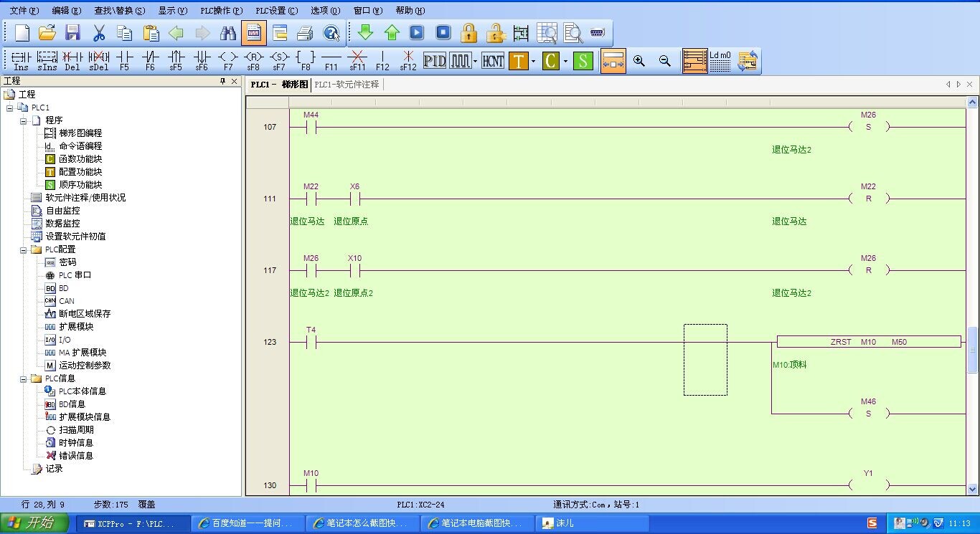Click the PID instruction icon
The image size is (980, 534).
pyautogui.click(x=435, y=61)
